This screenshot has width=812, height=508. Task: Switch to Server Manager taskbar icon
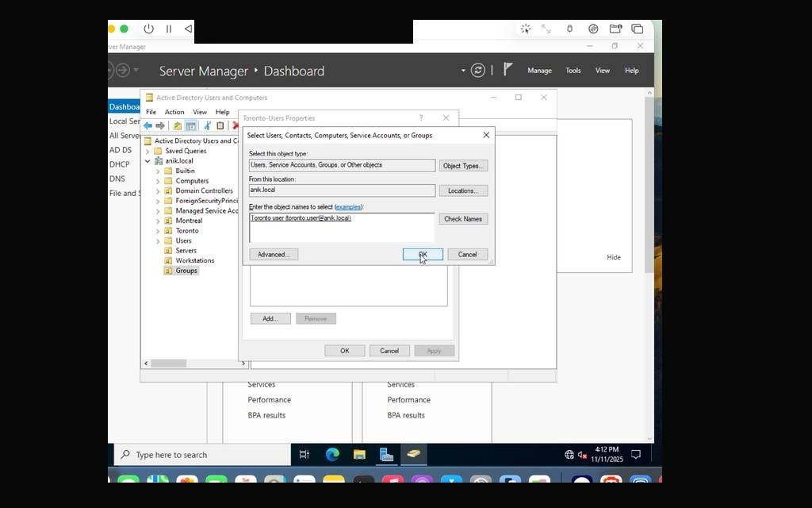tap(386, 455)
